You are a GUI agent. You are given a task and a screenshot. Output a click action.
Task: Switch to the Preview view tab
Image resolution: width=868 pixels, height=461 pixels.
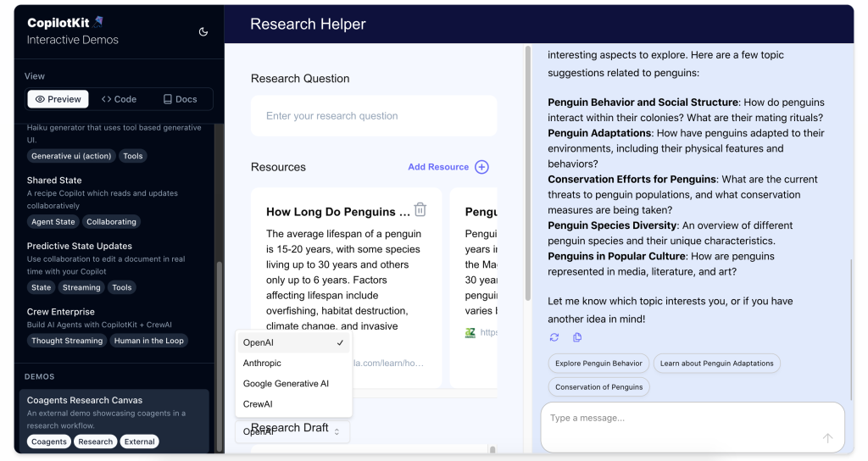point(58,99)
